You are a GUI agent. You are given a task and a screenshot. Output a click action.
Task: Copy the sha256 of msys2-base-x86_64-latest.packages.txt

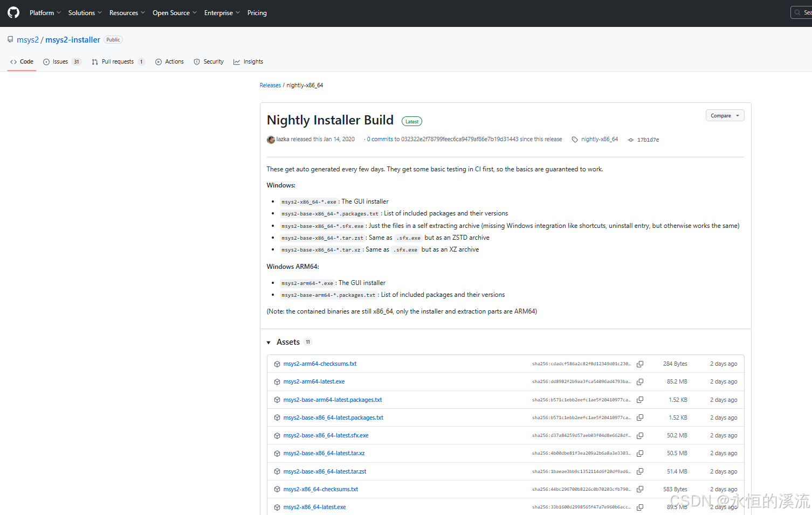[x=640, y=417]
